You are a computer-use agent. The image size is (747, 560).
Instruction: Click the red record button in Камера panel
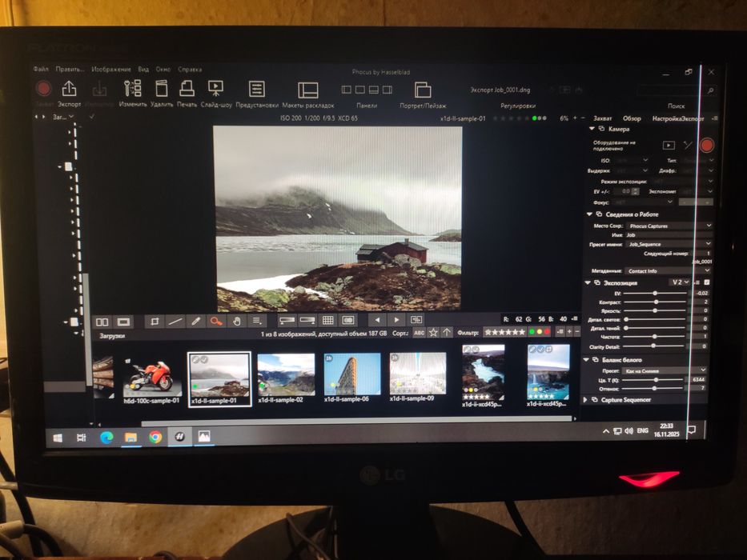point(706,146)
